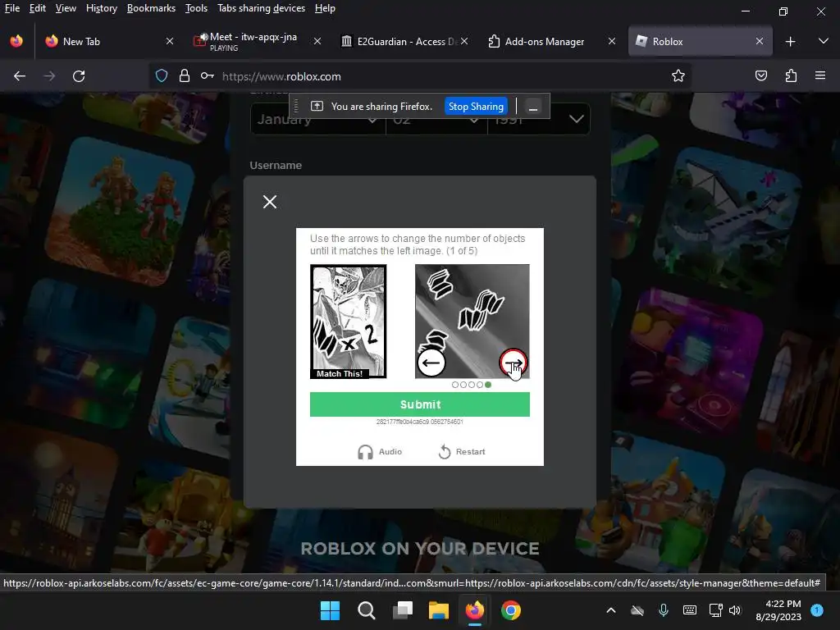List all tabs with the chevron

tap(824, 41)
